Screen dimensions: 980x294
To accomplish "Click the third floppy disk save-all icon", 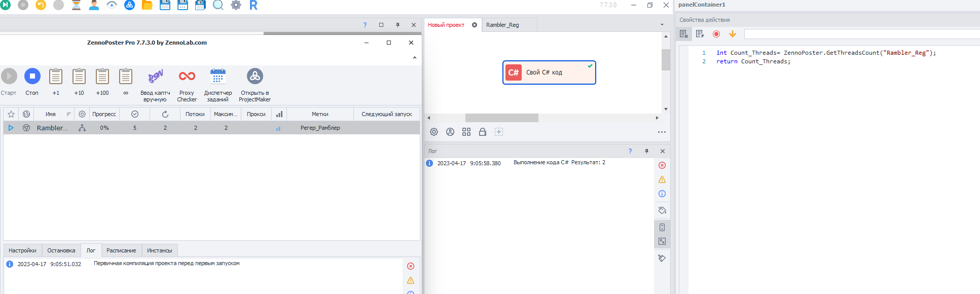I will [200, 5].
